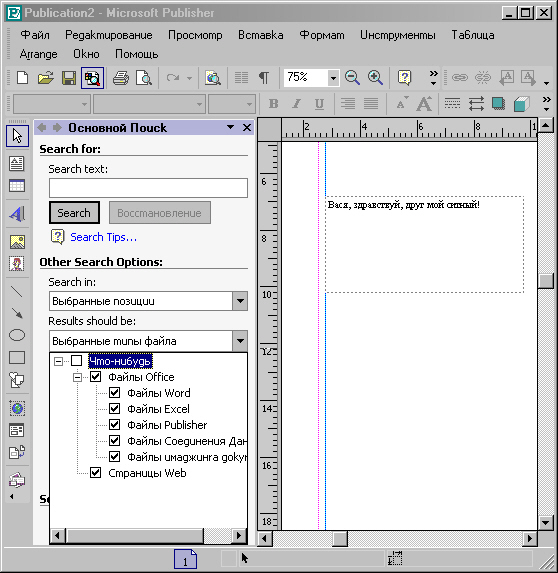The image size is (558, 573).
Task: Collapse the Что-нибудь tree node
Action: pos(58,361)
